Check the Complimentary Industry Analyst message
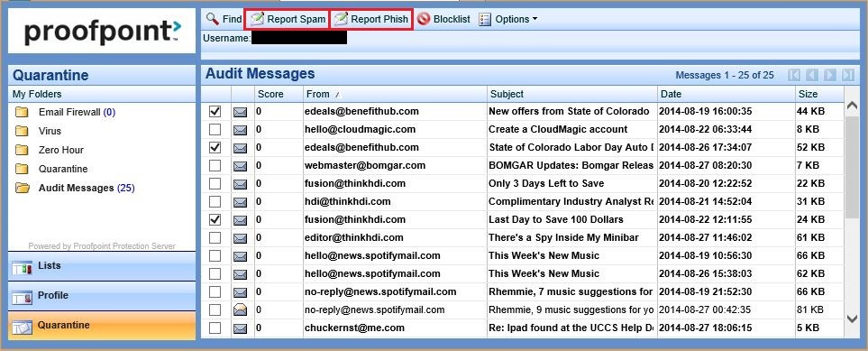The image size is (868, 351). click(215, 201)
